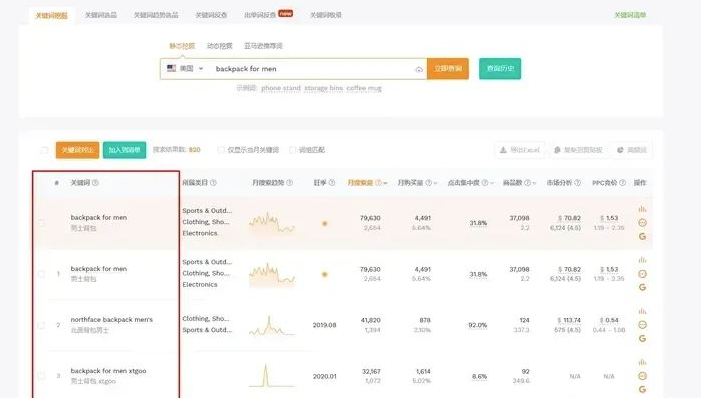Click example keyword storage bins

pos(323,88)
